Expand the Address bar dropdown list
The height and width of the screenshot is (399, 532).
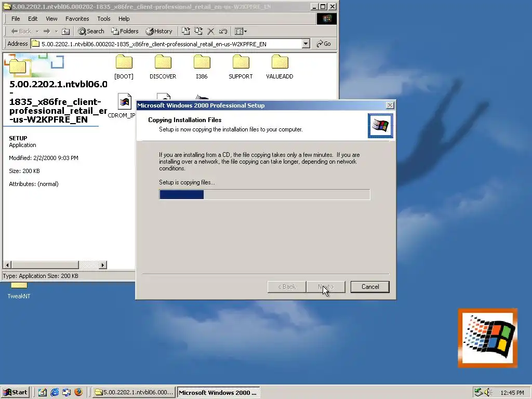(x=305, y=44)
